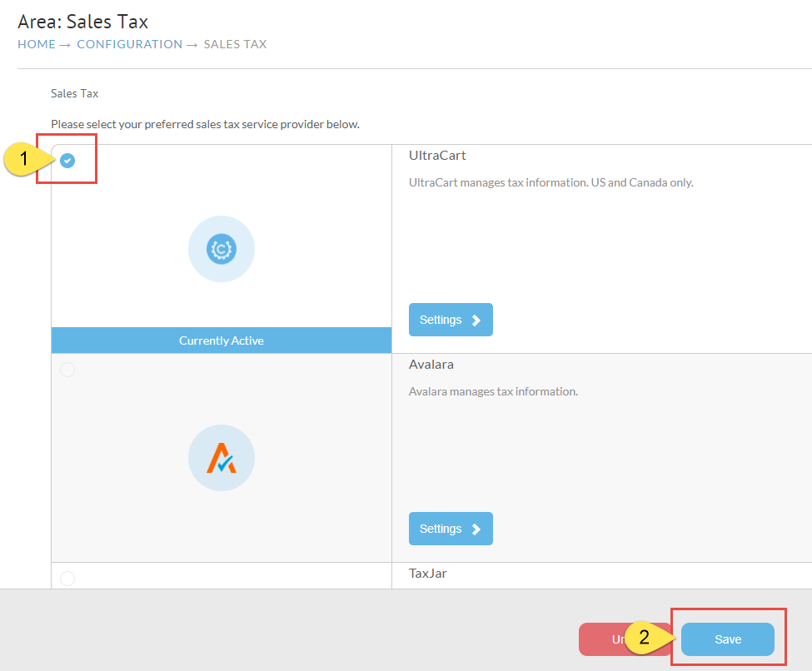
Task: Click the UltraCart provider title
Action: click(x=437, y=156)
